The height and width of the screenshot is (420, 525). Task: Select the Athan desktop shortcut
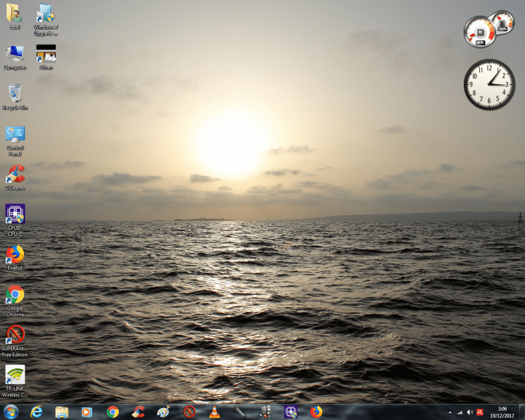46,54
